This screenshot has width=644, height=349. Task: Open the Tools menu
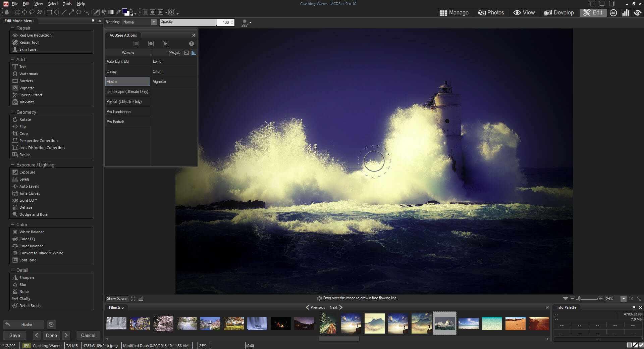(x=67, y=4)
